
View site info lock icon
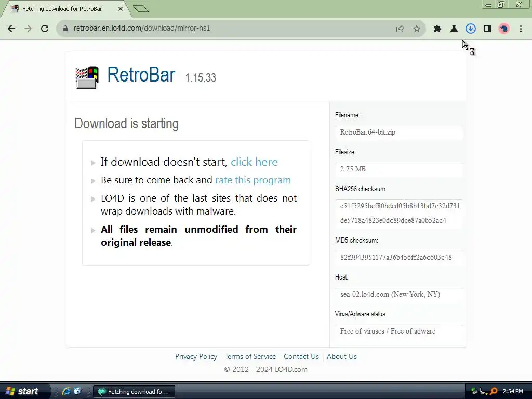65,29
